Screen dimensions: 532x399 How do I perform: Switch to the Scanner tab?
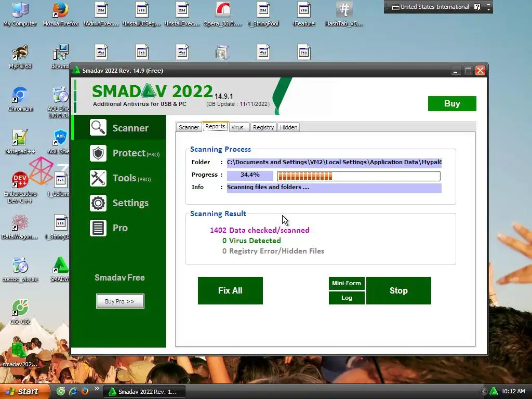tap(189, 127)
